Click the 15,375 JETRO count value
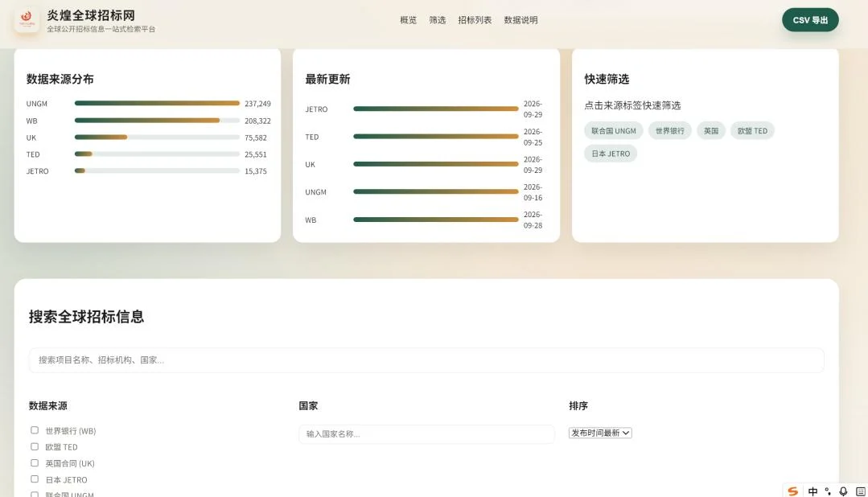 tap(255, 171)
